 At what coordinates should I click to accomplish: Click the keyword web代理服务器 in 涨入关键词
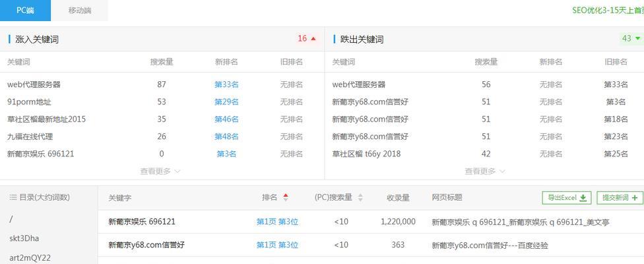tap(34, 84)
